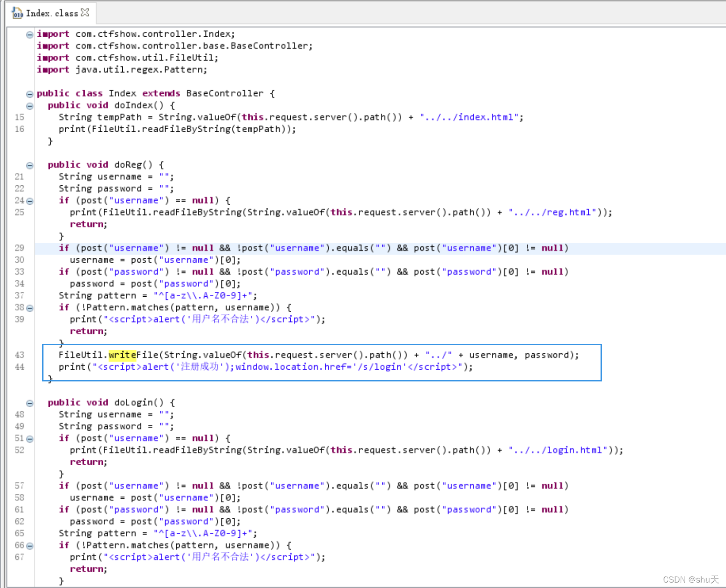Viewport: 726px width, 588px height.
Task: Collapse the public class Index block
Action: (x=29, y=94)
